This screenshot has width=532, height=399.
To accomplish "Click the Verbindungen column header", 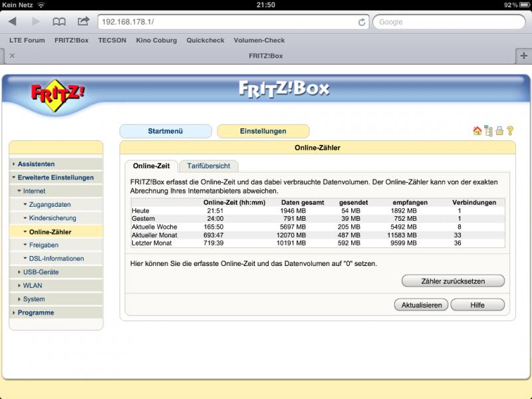I will (x=474, y=203).
